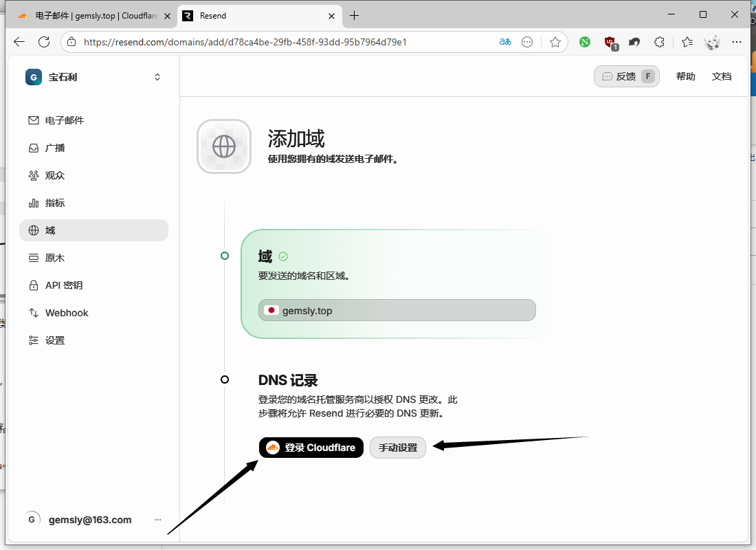
Task: Expand the 宝石利 team switcher
Action: pos(93,77)
